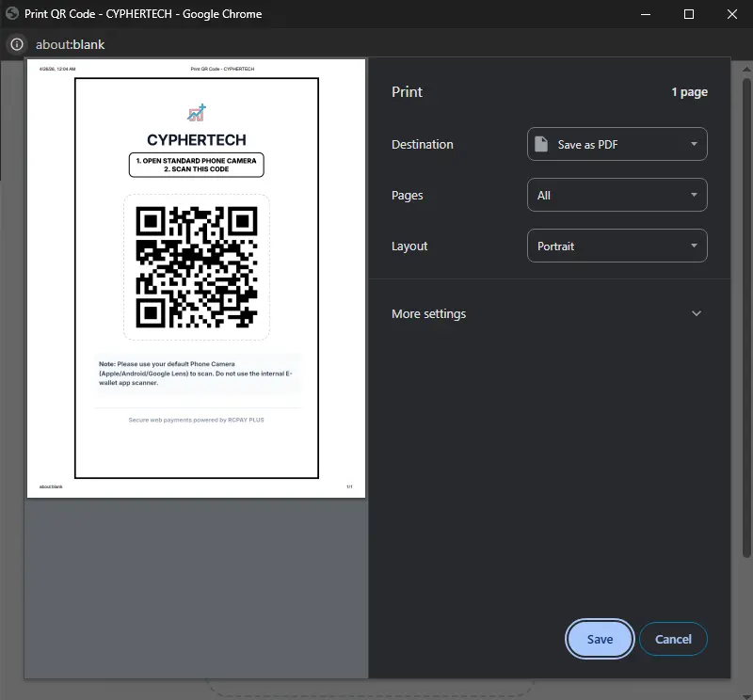
Task: Click the print settings vertical scrollbar
Action: coord(746,317)
